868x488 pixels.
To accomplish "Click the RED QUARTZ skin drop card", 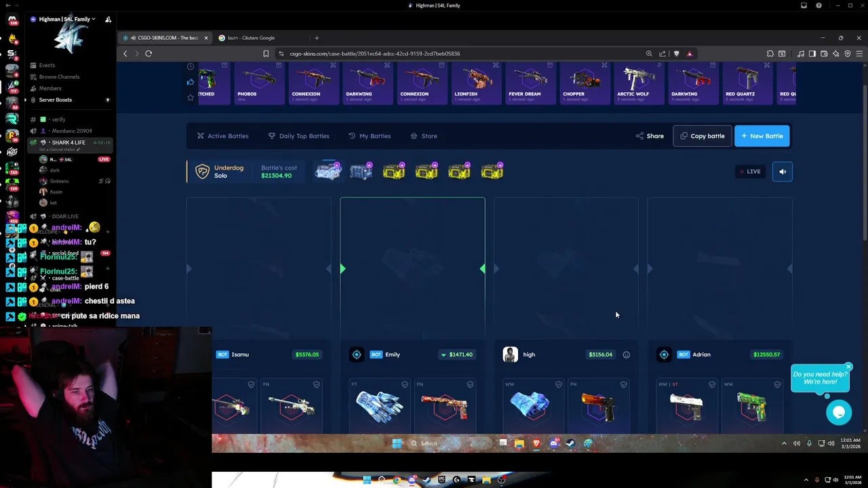I will pos(747,83).
